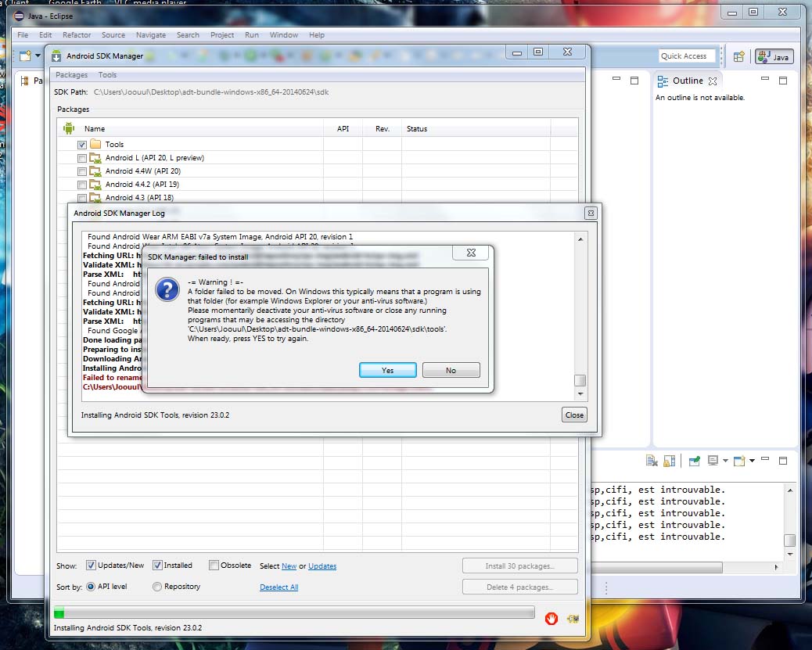This screenshot has width=812, height=650.
Task: Select the Repository sort radio button
Action: click(157, 587)
